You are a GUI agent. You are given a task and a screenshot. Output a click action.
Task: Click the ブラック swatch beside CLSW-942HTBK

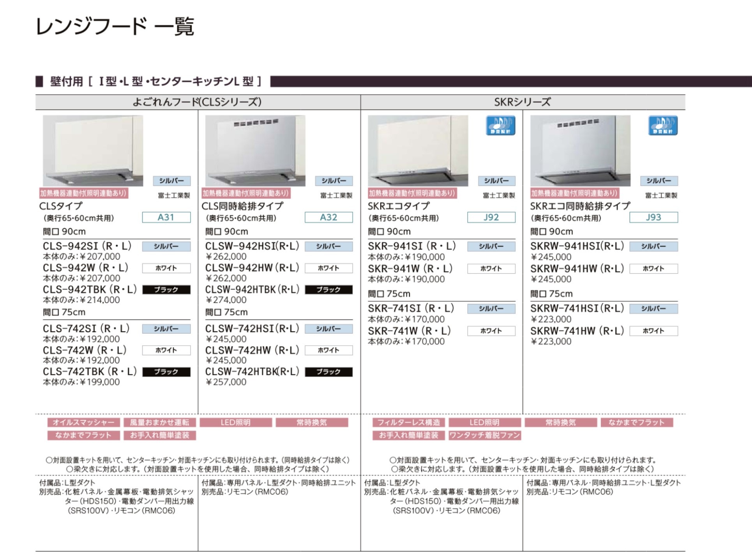tap(329, 290)
